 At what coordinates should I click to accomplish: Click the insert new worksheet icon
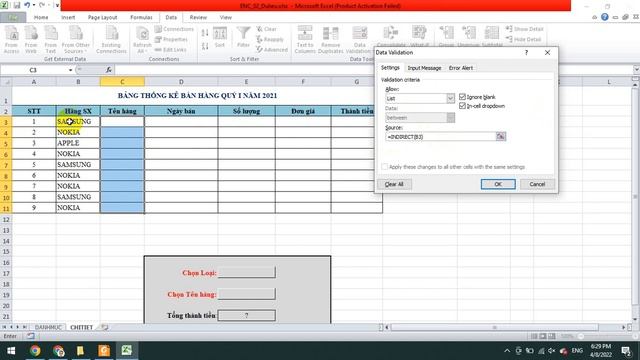105,327
